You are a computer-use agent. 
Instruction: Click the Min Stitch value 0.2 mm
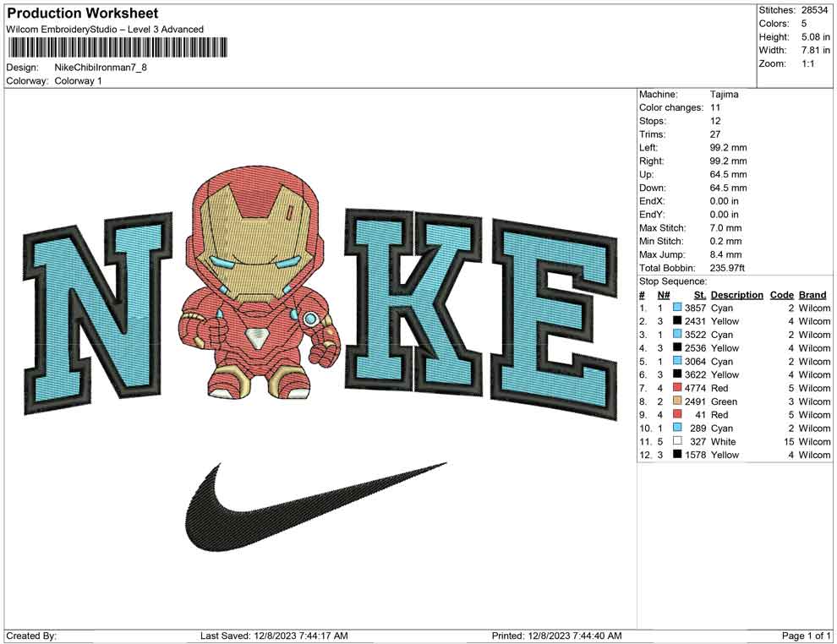725,241
